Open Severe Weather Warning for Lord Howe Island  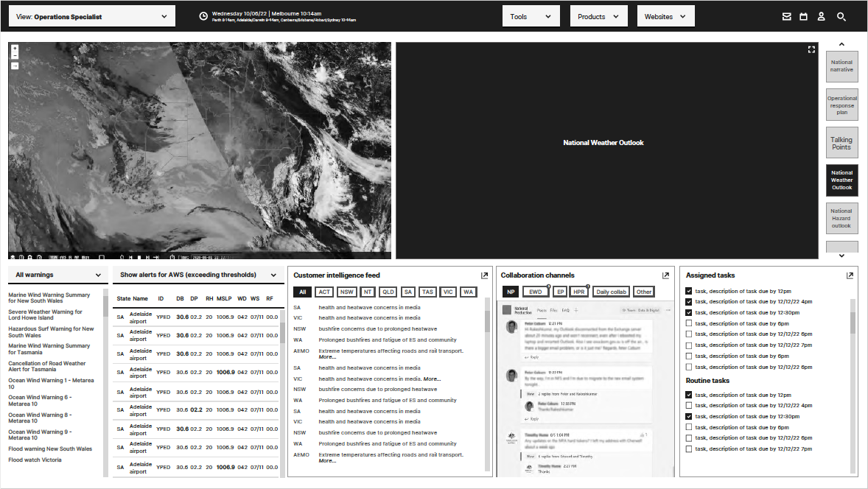coord(45,314)
